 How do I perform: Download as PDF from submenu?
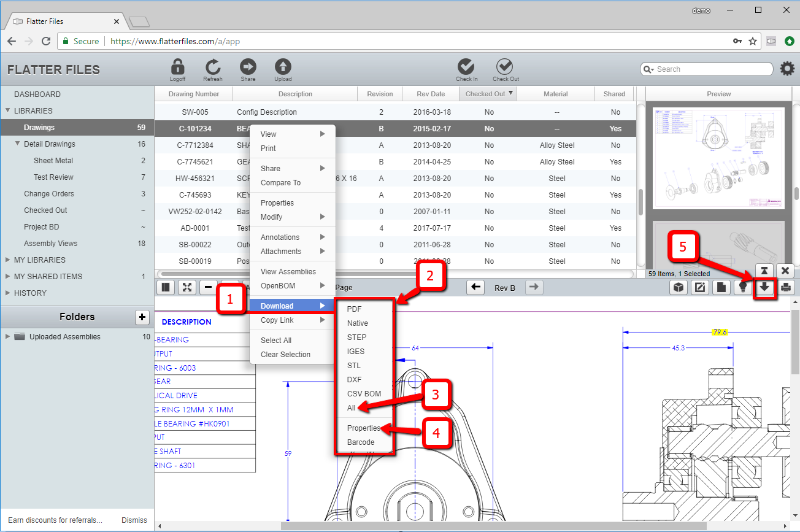point(364,309)
